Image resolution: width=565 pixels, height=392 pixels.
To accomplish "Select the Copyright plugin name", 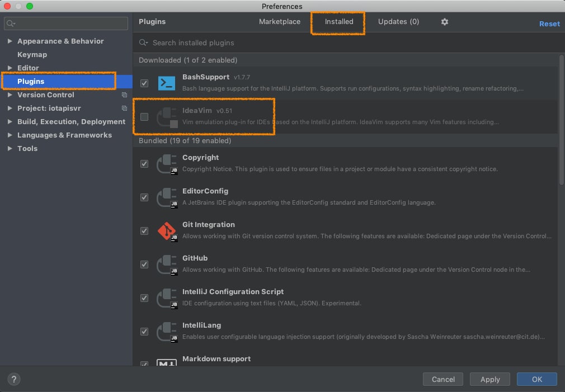I will (x=201, y=158).
